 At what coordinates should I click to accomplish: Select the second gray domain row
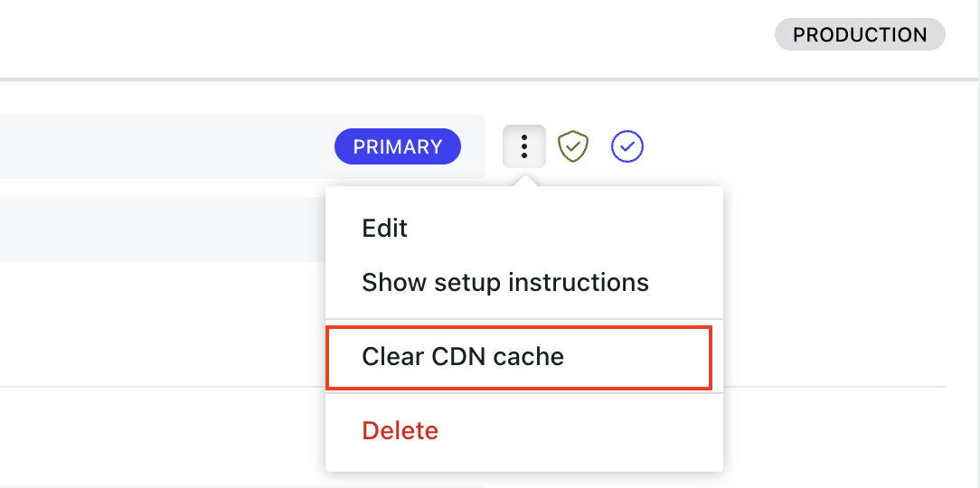pyautogui.click(x=163, y=230)
